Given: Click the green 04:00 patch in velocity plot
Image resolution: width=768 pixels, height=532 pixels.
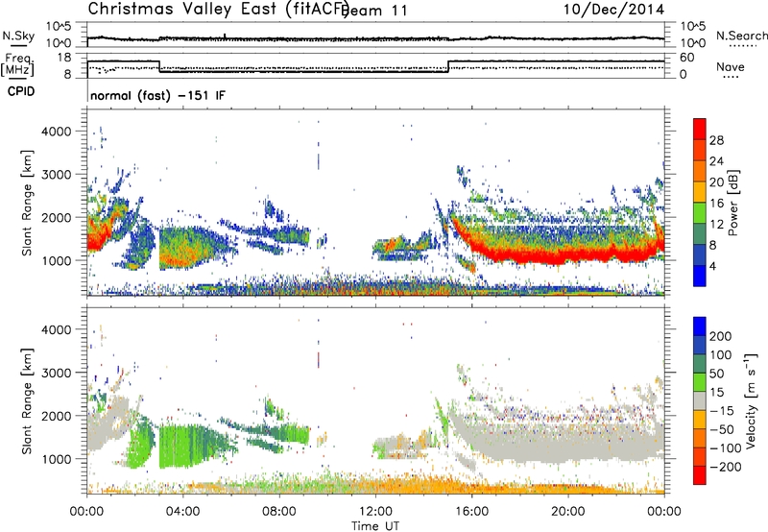Looking at the screenshot, I should [x=183, y=446].
